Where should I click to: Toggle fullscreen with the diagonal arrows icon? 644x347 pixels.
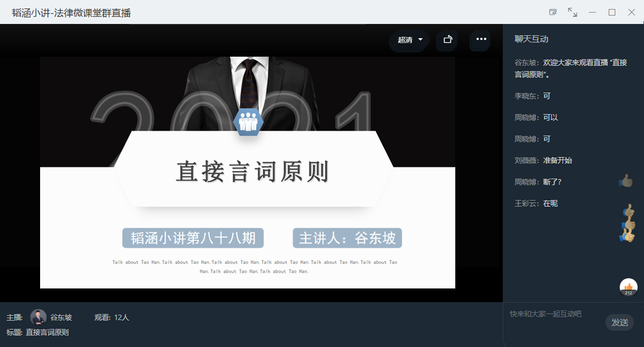point(572,12)
